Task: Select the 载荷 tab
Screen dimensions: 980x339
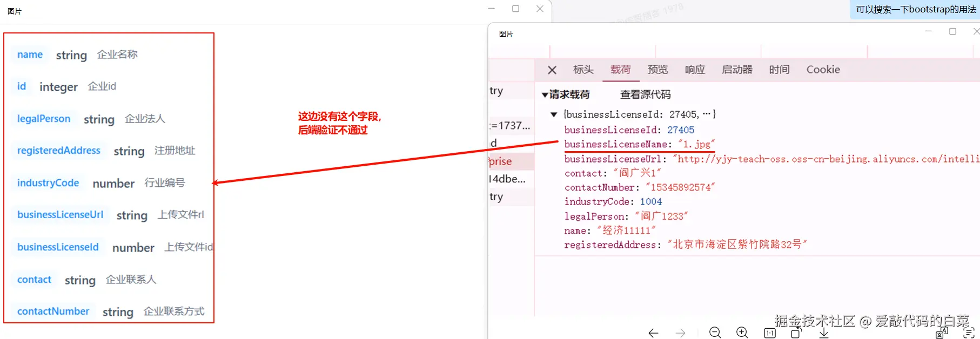Action: [621, 70]
